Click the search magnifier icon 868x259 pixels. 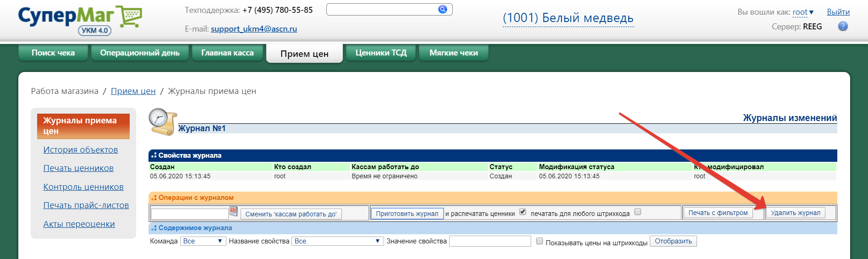(442, 9)
